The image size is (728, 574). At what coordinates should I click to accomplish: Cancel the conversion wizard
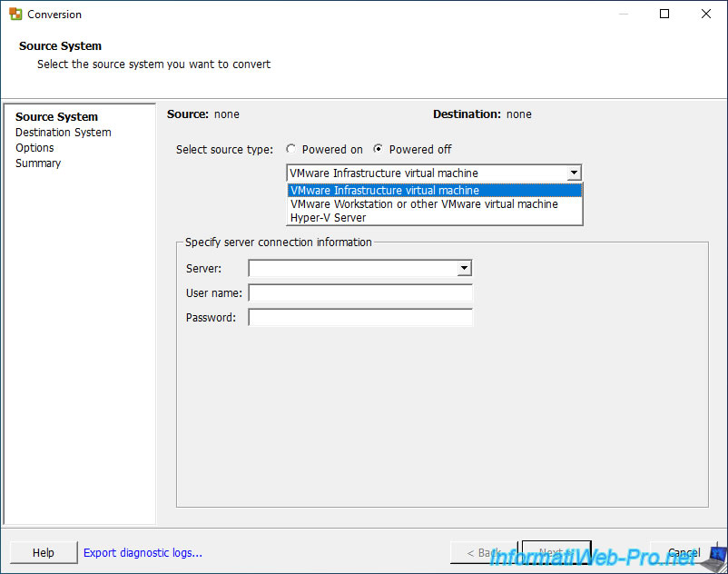(684, 552)
